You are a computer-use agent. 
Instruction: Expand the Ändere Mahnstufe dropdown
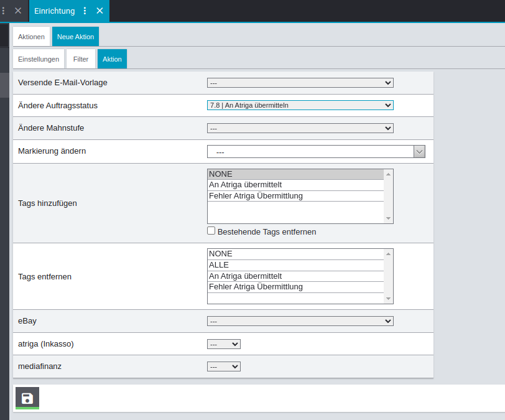pos(300,128)
